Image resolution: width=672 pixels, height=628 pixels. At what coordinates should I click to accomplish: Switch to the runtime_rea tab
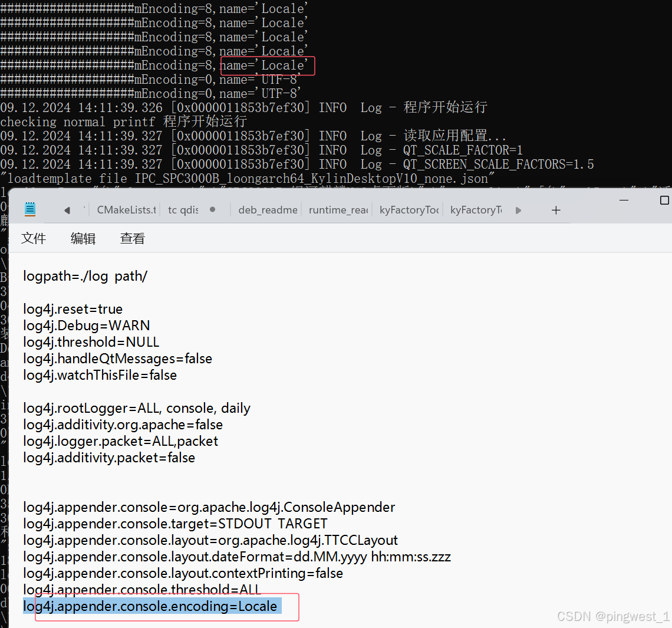[338, 210]
